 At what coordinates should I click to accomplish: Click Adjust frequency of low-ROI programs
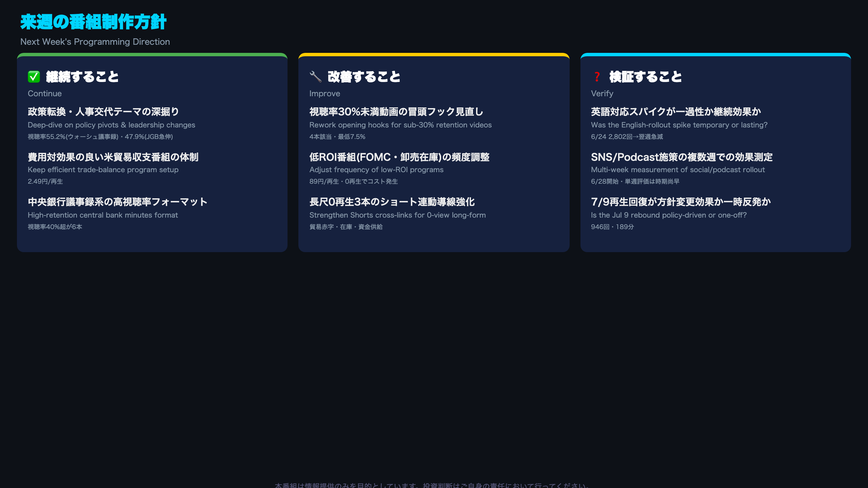[376, 170]
